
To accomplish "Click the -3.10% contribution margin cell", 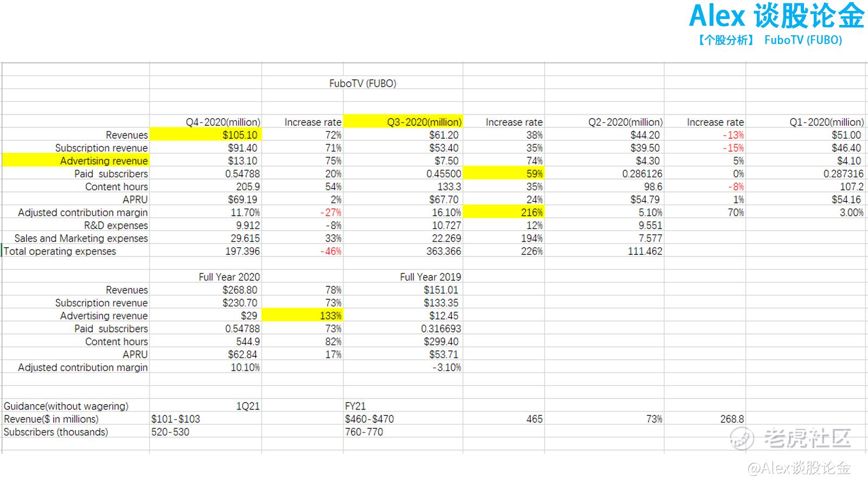I will pos(403,368).
